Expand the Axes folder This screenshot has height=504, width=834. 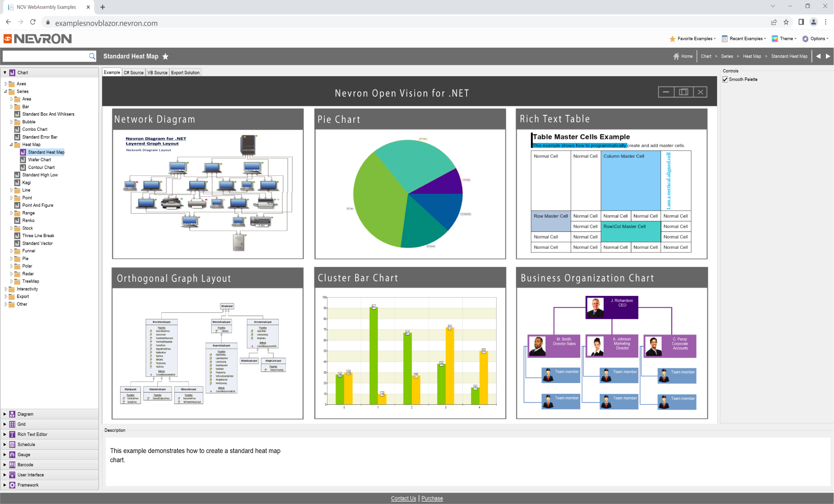point(6,84)
